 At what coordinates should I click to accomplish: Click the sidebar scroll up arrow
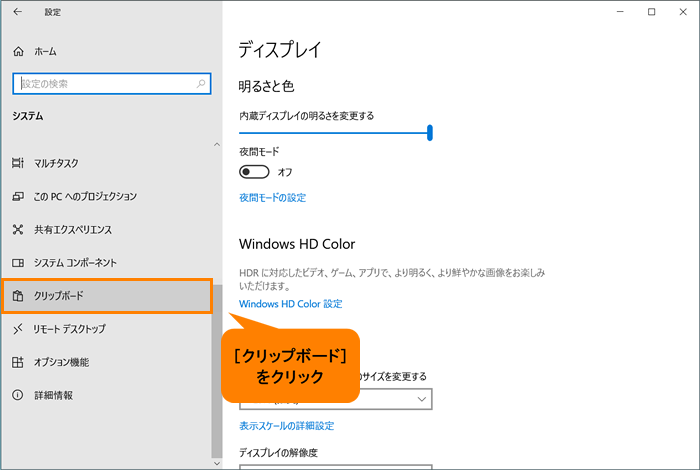[x=217, y=144]
